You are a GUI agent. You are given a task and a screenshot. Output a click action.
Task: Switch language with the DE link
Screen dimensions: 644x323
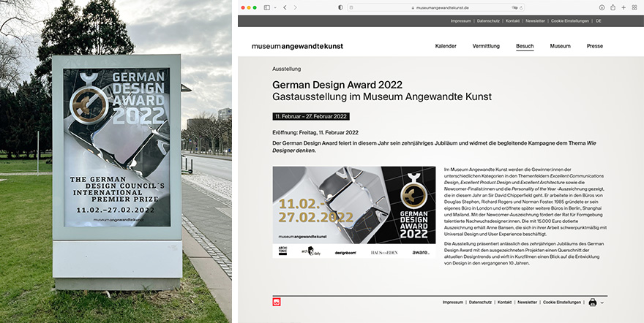(599, 21)
